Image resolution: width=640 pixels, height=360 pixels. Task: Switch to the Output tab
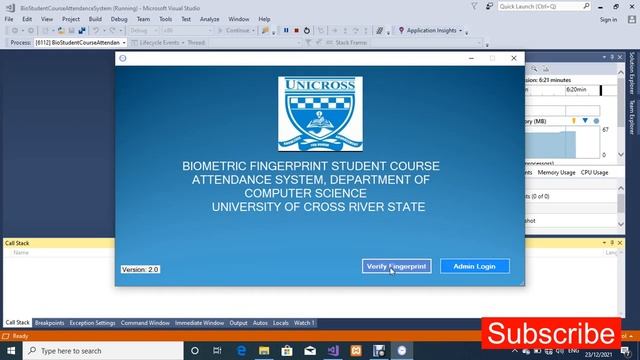click(238, 323)
